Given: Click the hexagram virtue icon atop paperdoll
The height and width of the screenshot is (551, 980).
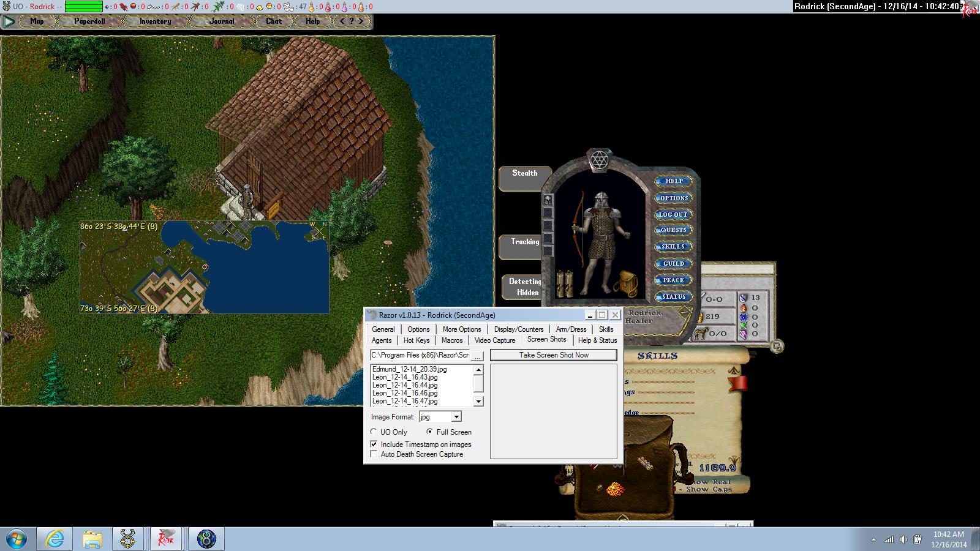Looking at the screenshot, I should click(598, 160).
